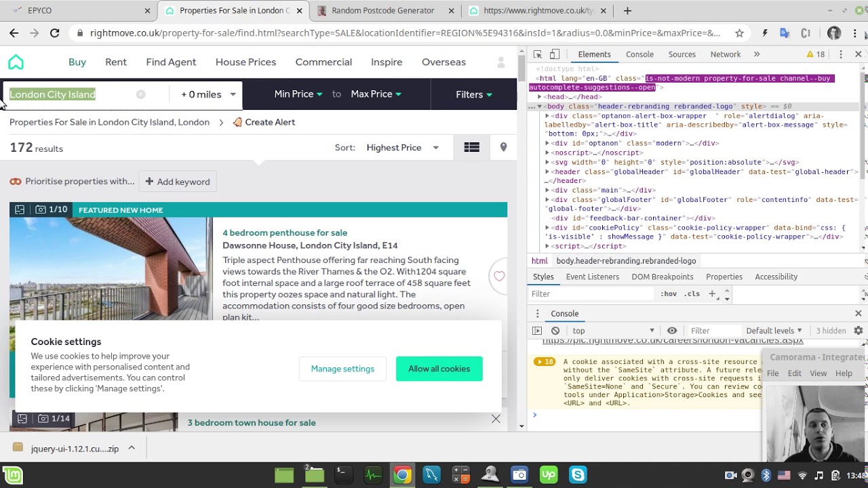Screen dimensions: 868x488
Task: Open the calculator from the taskbar
Action: pos(461,475)
